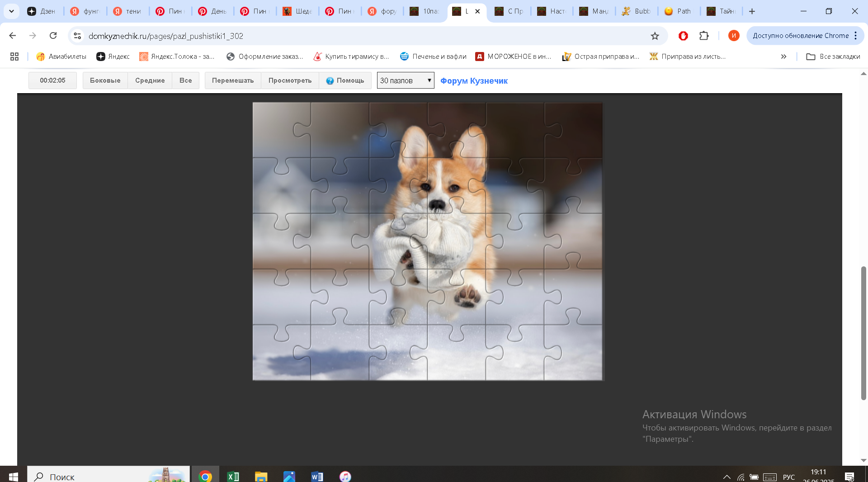Open the Купить тирамису bookmark

[351, 57]
